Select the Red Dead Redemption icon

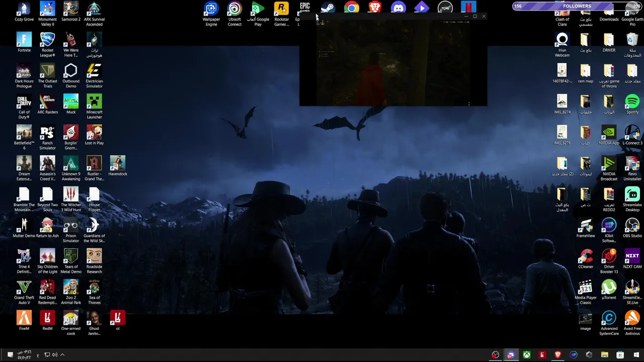point(47,292)
